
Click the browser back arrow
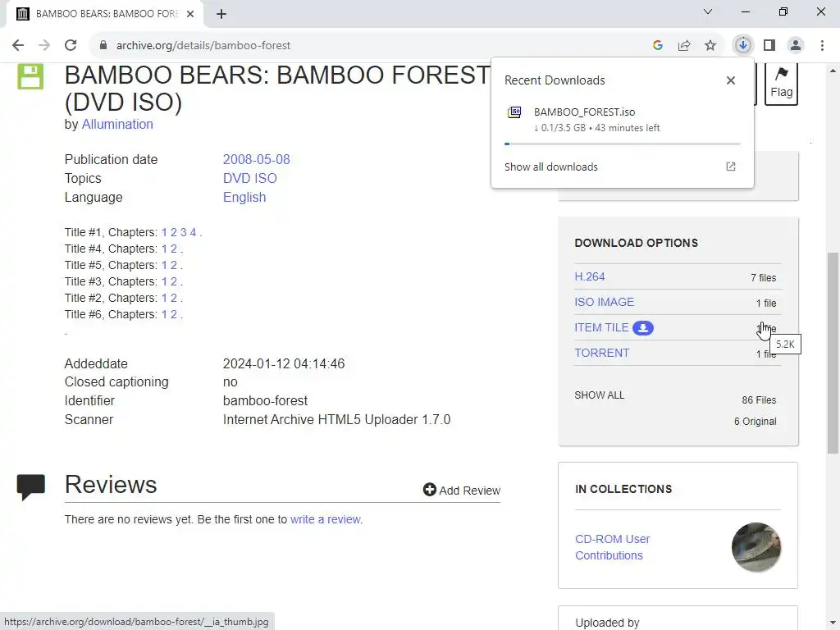(x=18, y=46)
